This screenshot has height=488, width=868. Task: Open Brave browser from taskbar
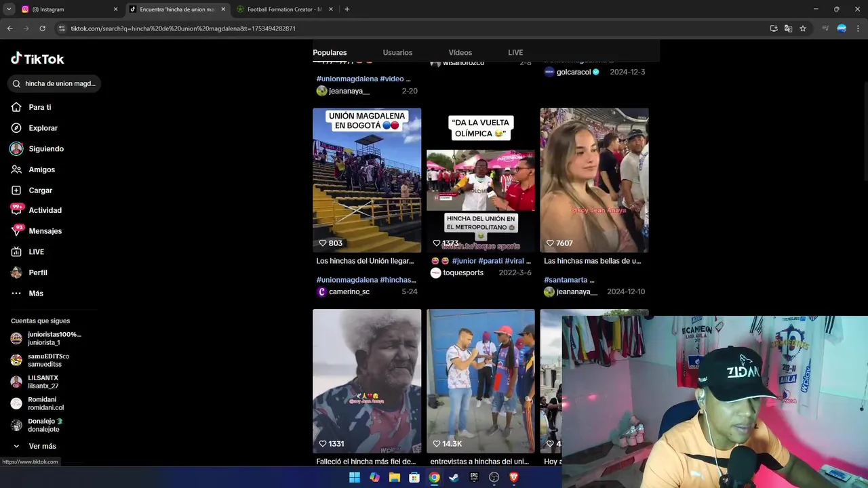click(x=514, y=477)
